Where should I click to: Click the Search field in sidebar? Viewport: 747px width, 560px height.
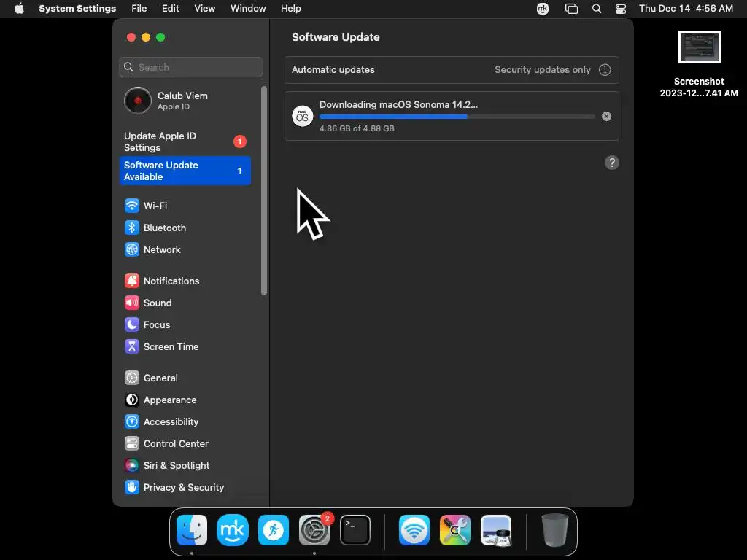[x=190, y=67]
